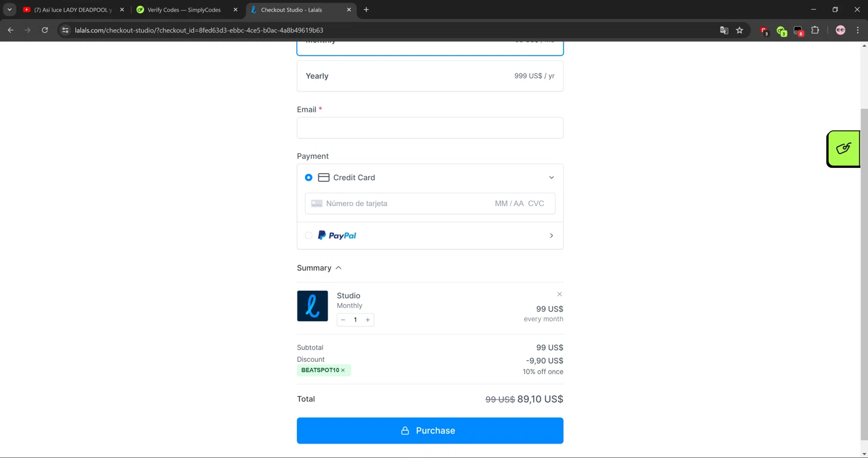The image size is (868, 458).
Task: Click the card brand icon in number field
Action: pos(317,204)
